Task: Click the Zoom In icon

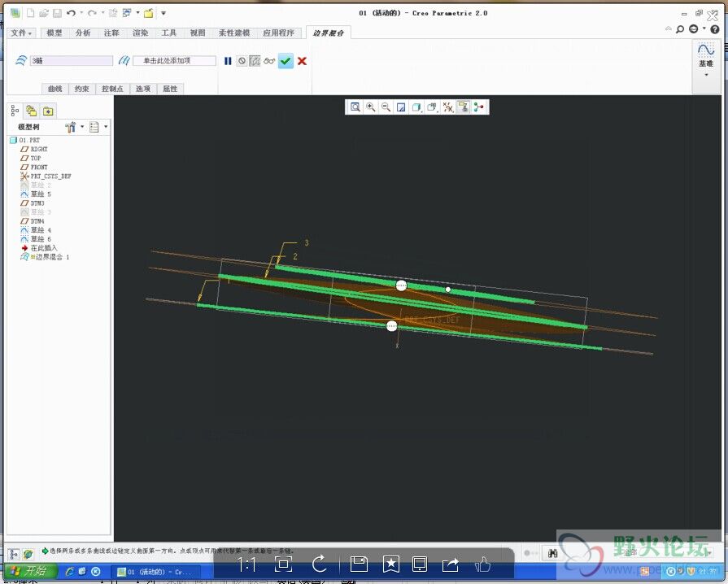Action: 371,107
